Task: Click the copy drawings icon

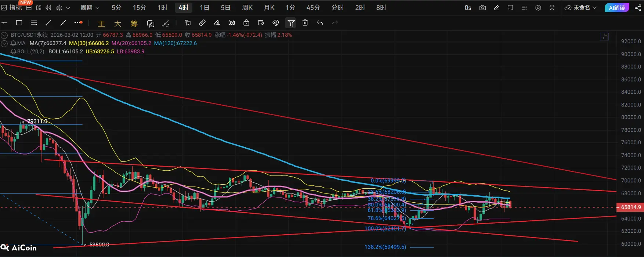Action: [188, 23]
